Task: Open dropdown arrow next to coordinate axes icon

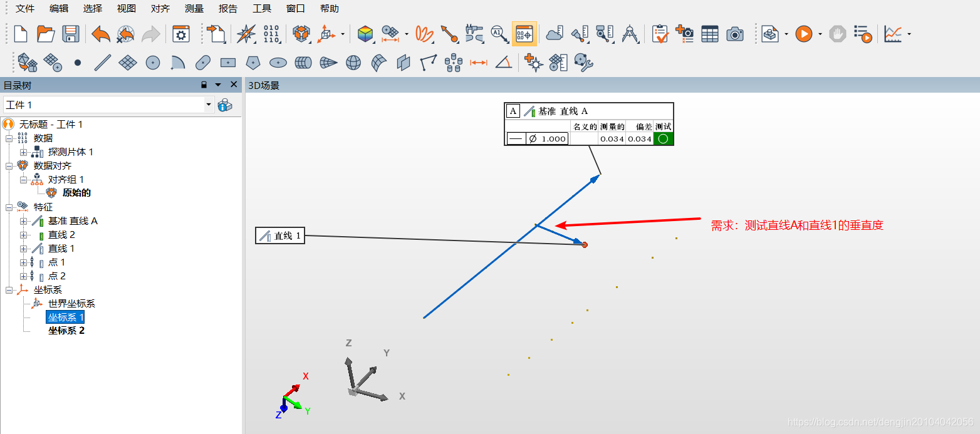Action: click(x=343, y=34)
